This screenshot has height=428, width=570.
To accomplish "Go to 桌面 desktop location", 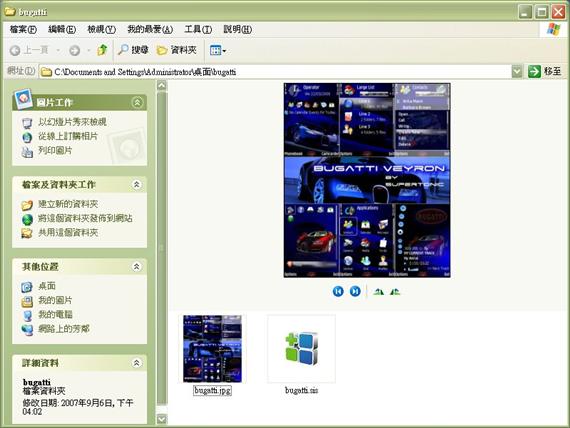I will coord(47,286).
